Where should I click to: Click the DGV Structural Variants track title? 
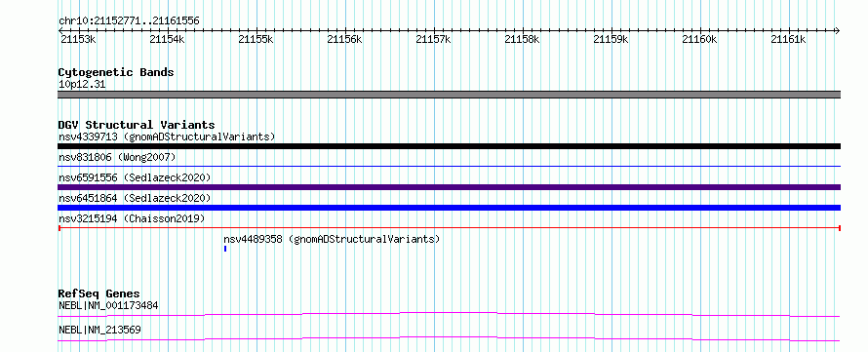coord(137,125)
